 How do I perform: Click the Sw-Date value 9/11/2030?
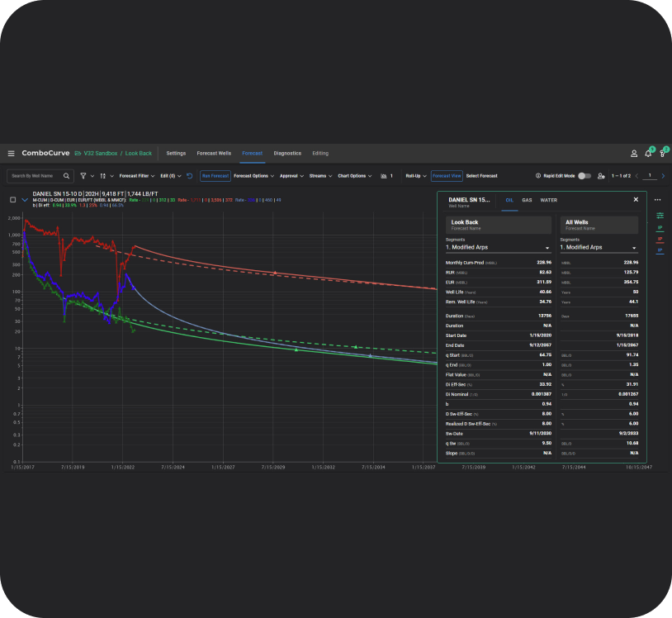[x=541, y=434]
